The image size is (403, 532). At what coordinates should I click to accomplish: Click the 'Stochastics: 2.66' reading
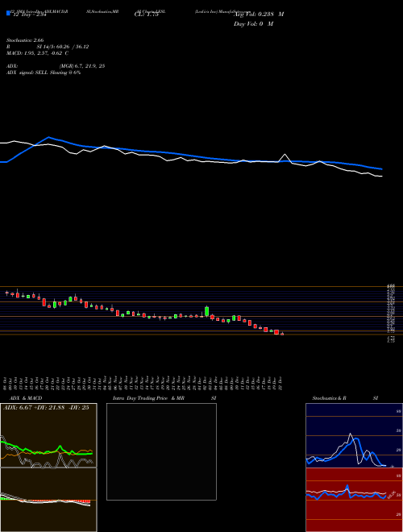tap(25, 40)
